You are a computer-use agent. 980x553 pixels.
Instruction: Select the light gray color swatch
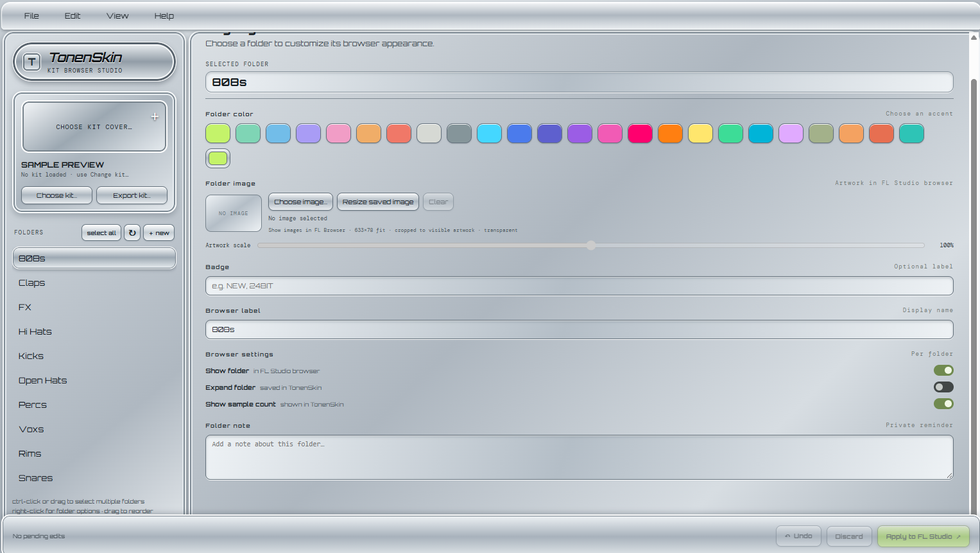coord(429,134)
